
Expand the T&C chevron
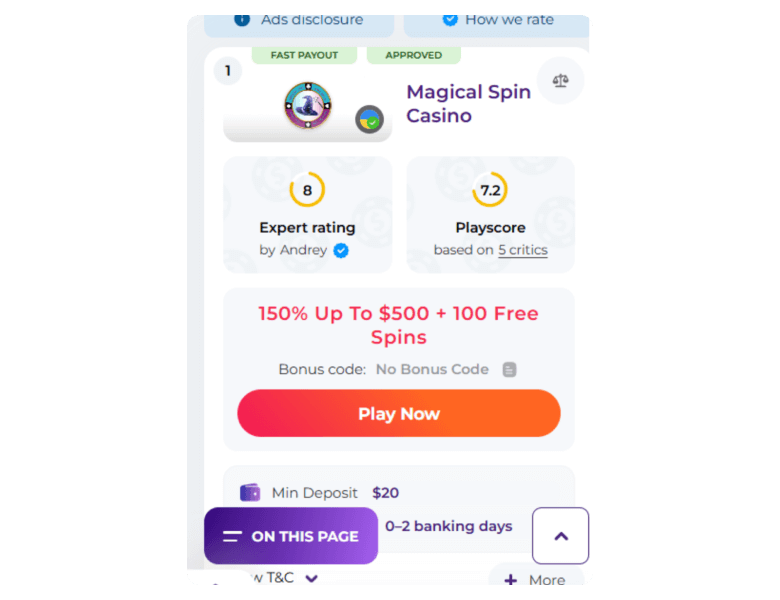(x=312, y=578)
